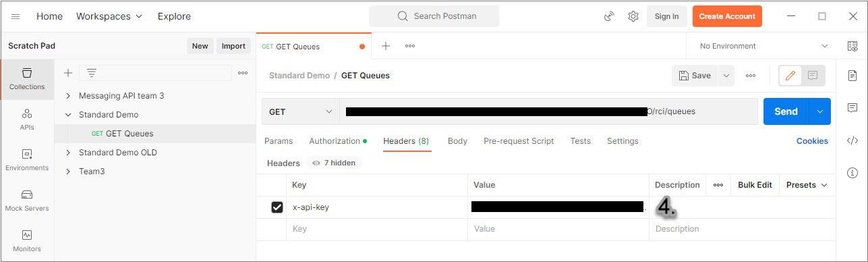The height and width of the screenshot is (262, 868).
Task: Open the comments icon in the right sidebar
Action: coord(852,108)
